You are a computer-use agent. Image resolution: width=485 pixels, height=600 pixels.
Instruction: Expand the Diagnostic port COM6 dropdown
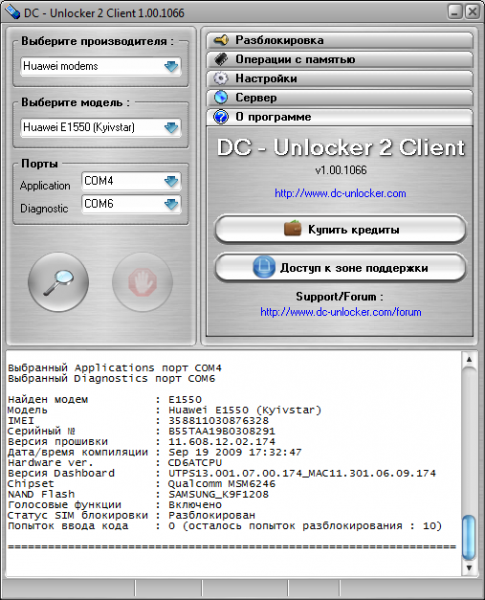(x=131, y=204)
